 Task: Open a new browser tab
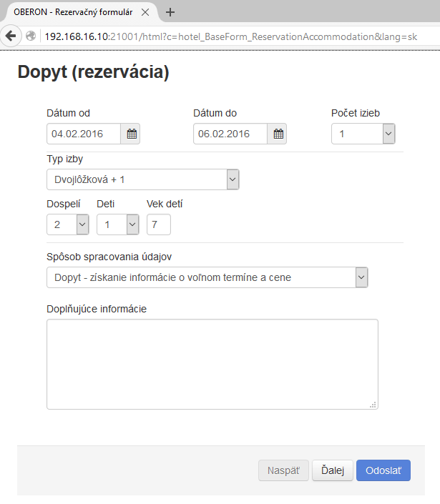tap(170, 12)
